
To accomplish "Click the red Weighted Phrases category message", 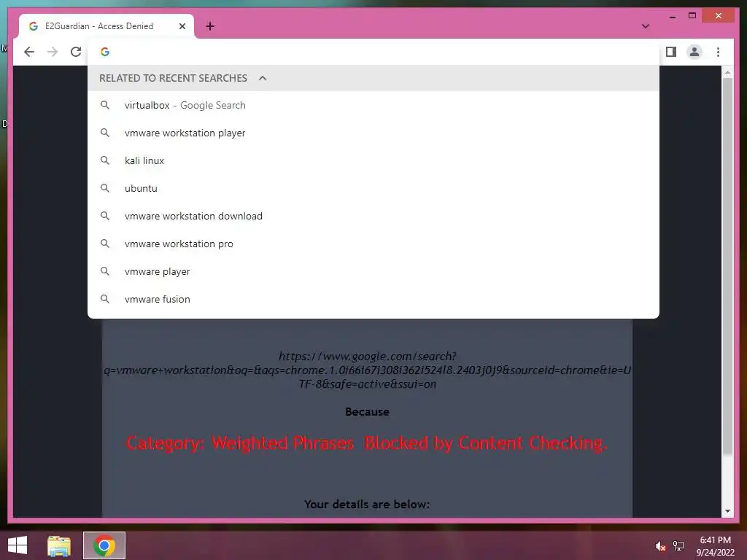I will click(367, 443).
